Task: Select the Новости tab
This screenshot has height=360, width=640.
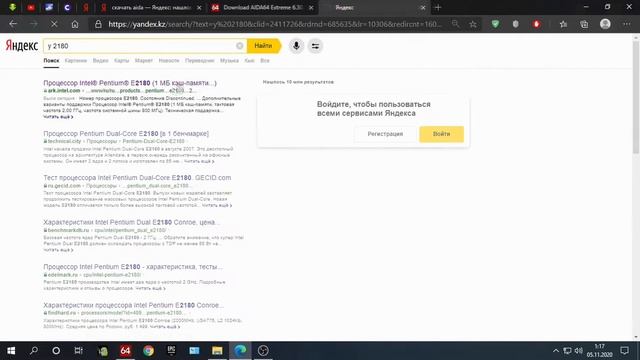Action: [x=169, y=60]
